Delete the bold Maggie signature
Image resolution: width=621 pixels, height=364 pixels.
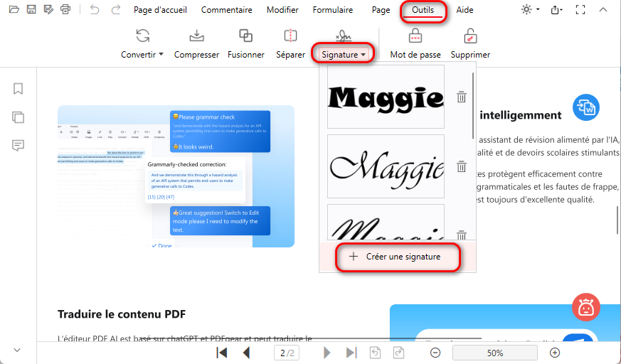462,97
